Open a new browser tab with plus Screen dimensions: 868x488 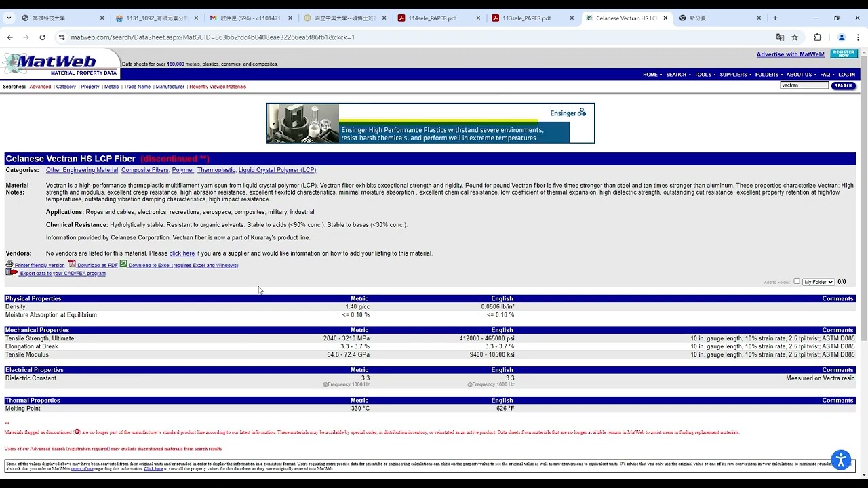(775, 18)
